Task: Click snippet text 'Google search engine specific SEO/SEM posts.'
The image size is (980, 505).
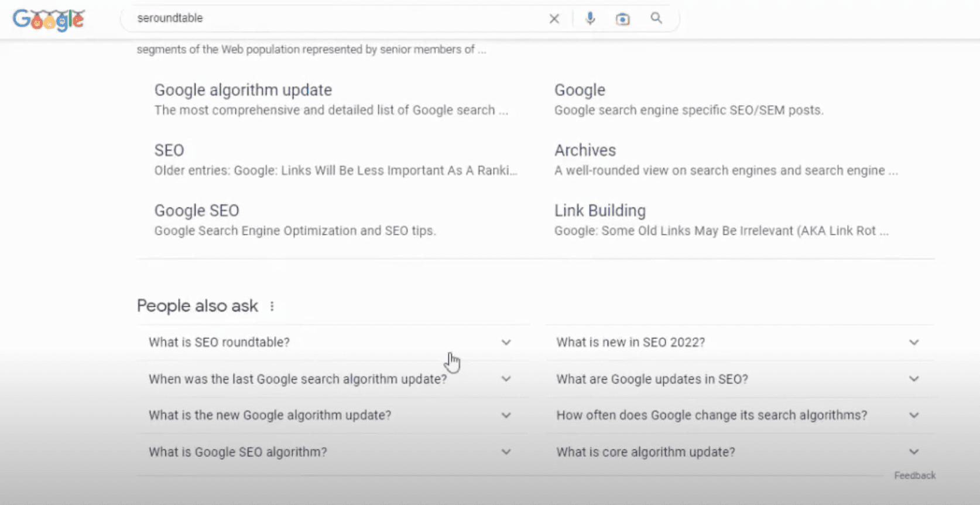Action: (x=688, y=110)
